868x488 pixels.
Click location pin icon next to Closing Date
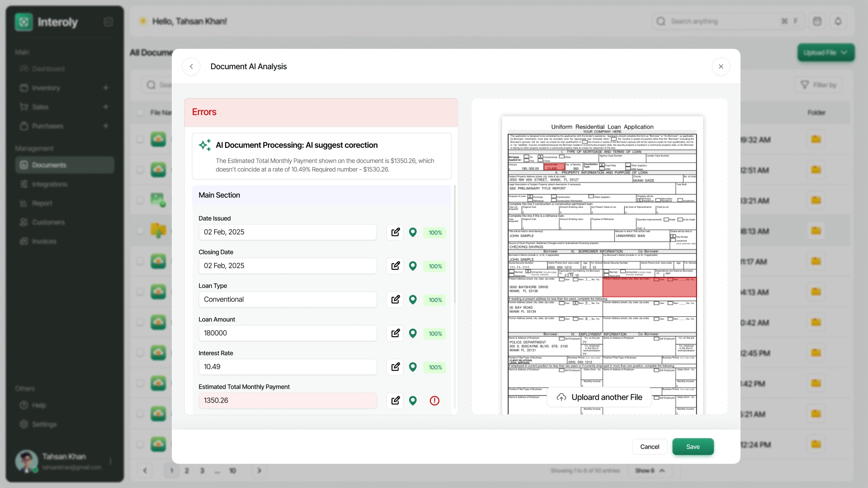click(x=413, y=266)
